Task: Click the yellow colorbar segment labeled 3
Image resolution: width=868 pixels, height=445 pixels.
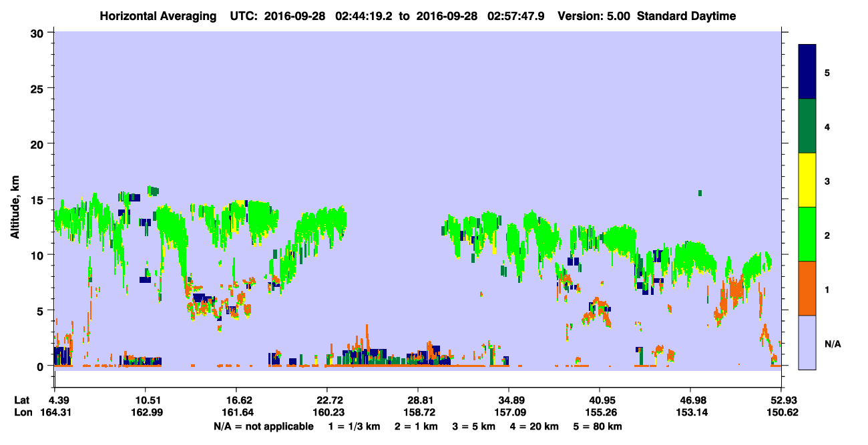Action: [807, 180]
